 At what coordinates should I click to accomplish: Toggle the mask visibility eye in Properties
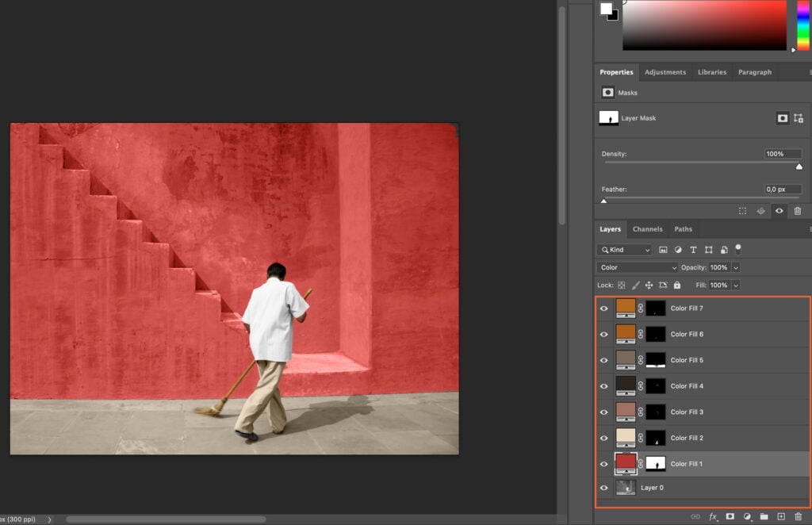tap(780, 211)
